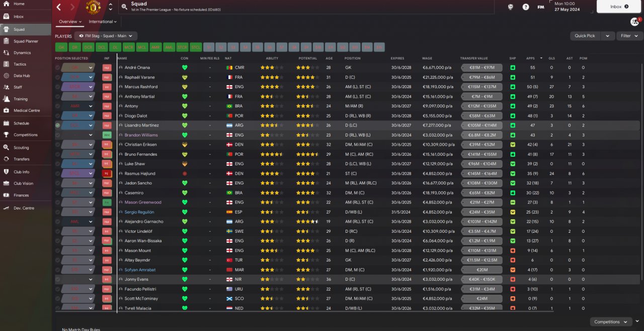Open the help question mark icon

coord(526,7)
